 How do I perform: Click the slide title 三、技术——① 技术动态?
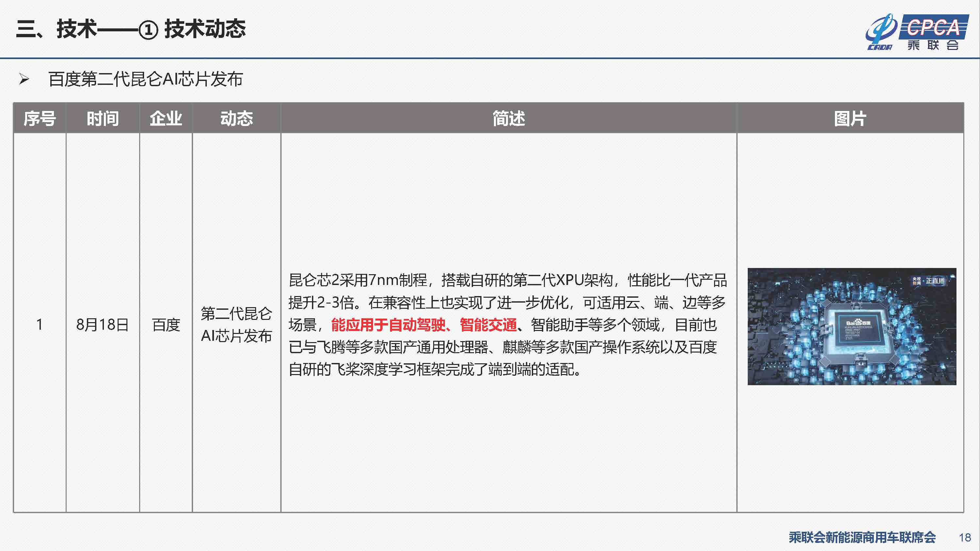coord(131,29)
